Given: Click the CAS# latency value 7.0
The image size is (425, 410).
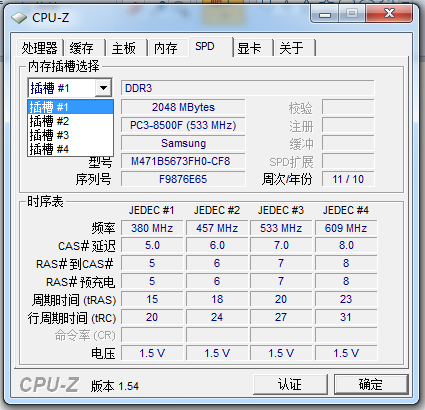Looking at the screenshot, I should (281, 245).
